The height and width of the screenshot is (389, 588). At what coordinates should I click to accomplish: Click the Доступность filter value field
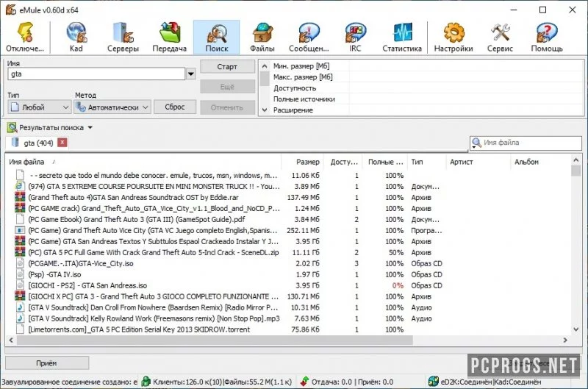click(x=465, y=88)
